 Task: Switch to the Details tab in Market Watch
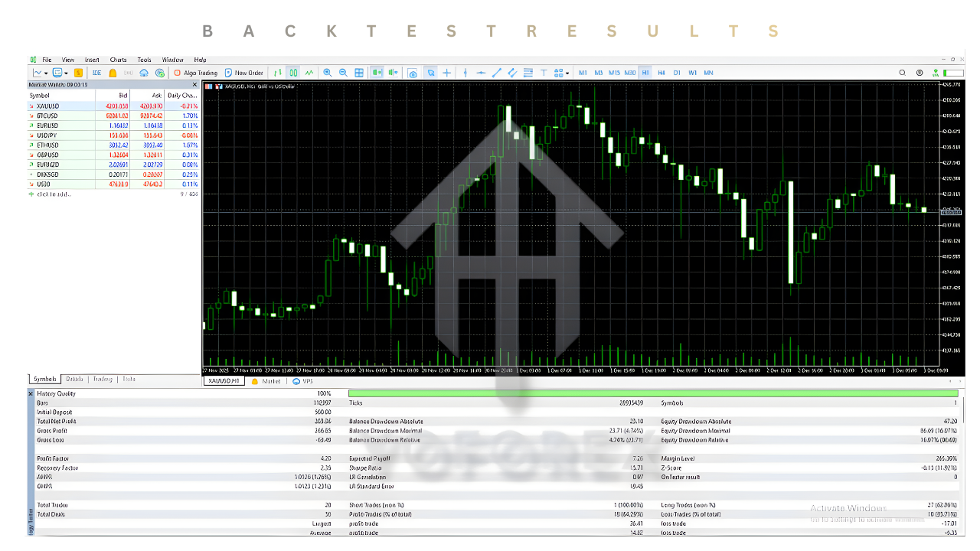74,379
